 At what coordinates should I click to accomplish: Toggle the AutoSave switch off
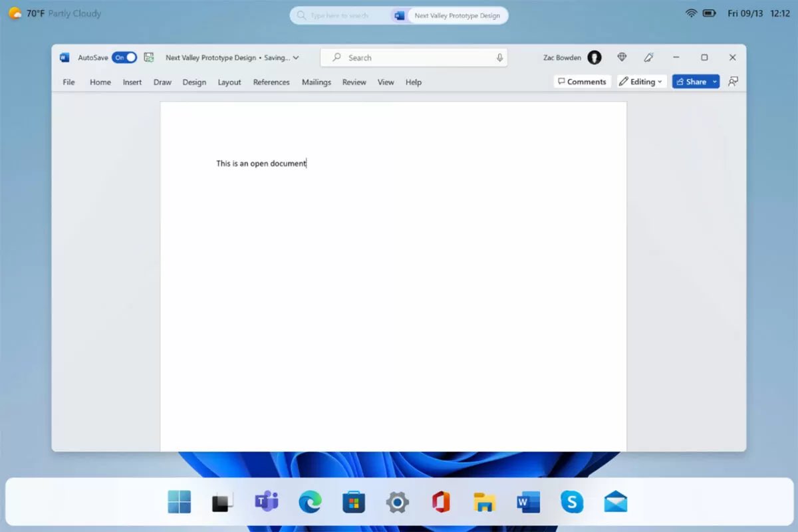[124, 58]
